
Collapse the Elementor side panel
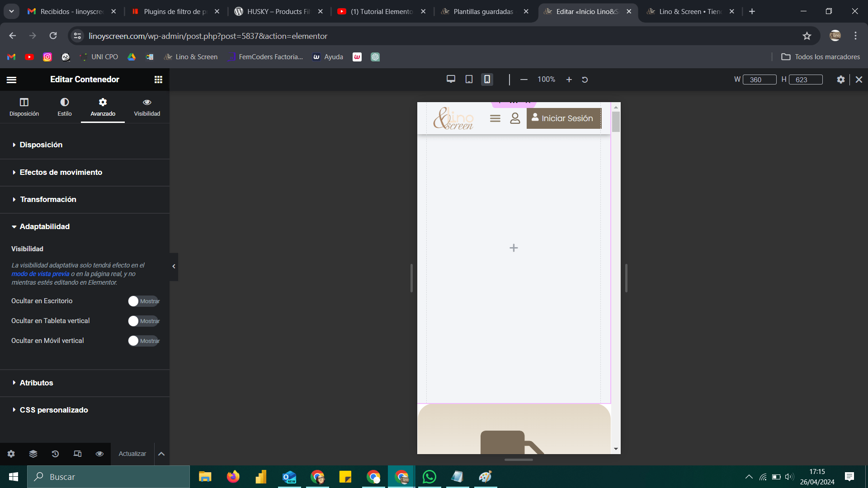(x=174, y=267)
